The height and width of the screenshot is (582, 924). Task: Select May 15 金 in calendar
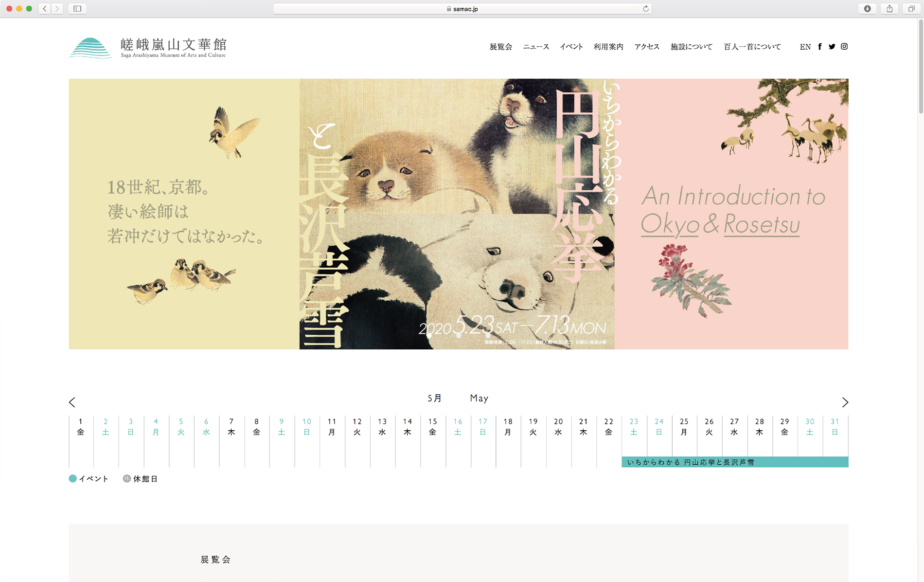tap(433, 427)
